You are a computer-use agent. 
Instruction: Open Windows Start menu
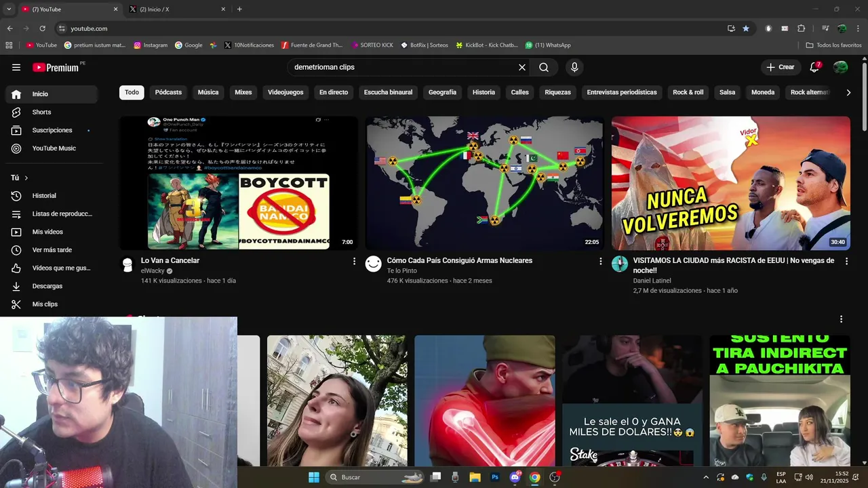click(x=314, y=477)
